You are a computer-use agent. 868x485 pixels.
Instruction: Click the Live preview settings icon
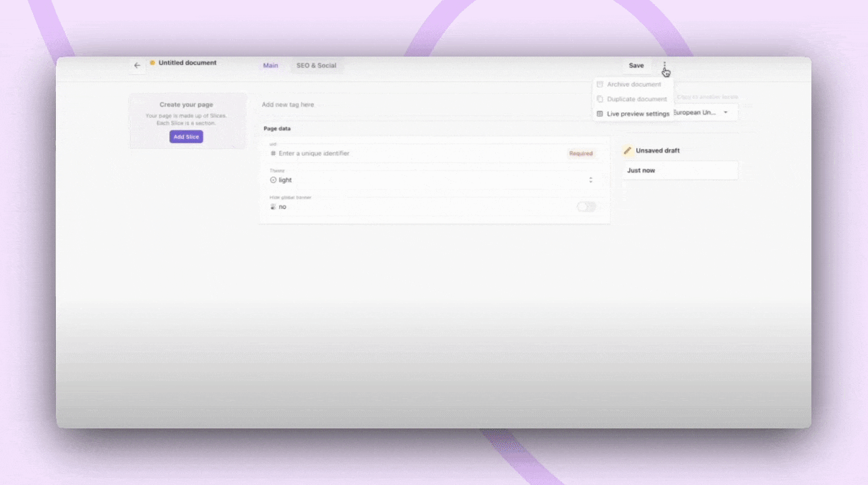tap(600, 113)
